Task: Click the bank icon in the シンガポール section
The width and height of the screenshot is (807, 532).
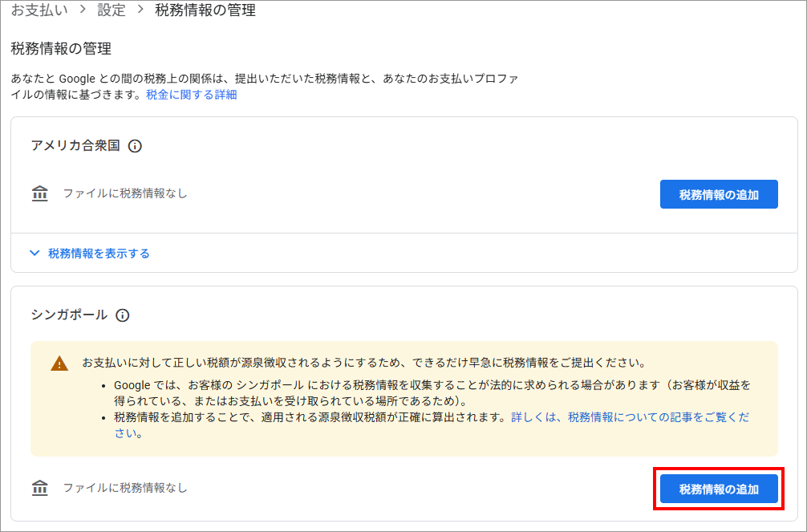Action: click(39, 488)
